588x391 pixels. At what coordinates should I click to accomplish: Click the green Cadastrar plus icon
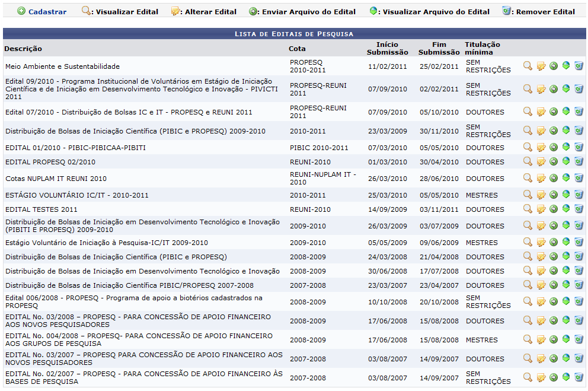coord(21,11)
